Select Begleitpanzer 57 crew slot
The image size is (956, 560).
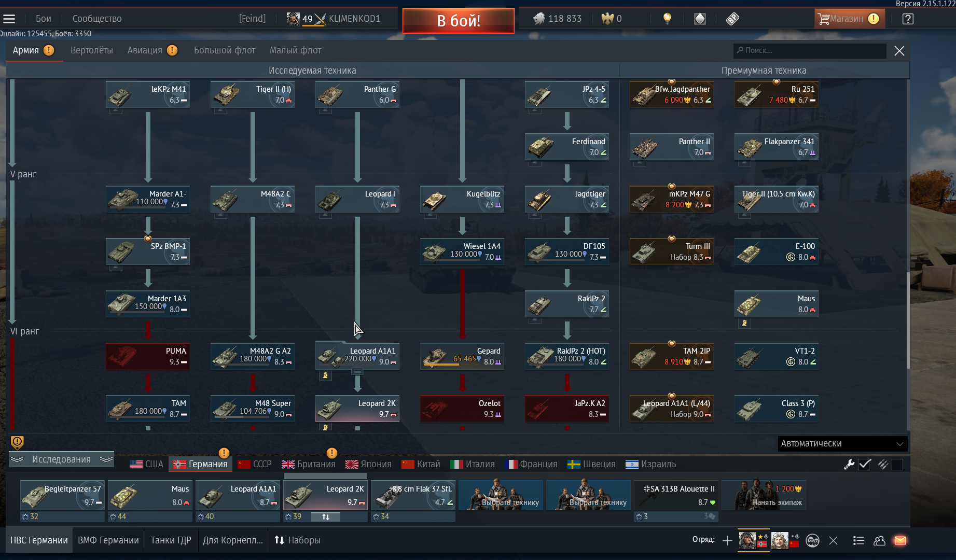point(62,496)
